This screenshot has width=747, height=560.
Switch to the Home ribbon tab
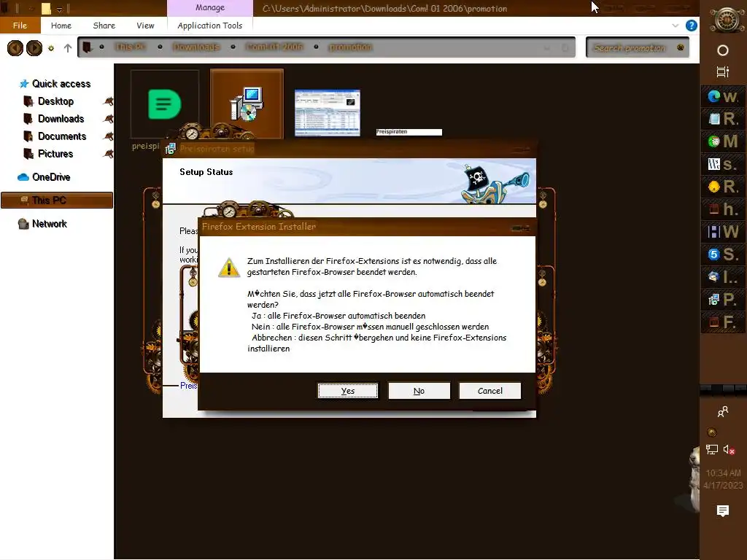61,26
